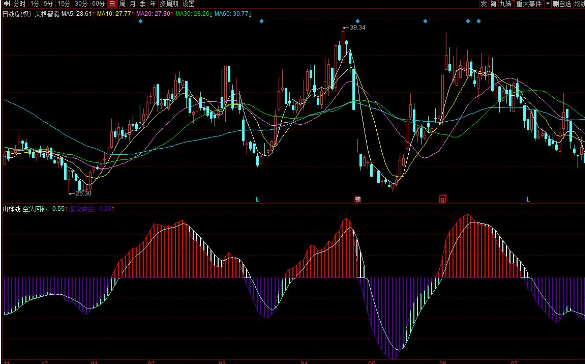Select the 30分 period button
This screenshot has width=585, height=364.
(80, 4)
